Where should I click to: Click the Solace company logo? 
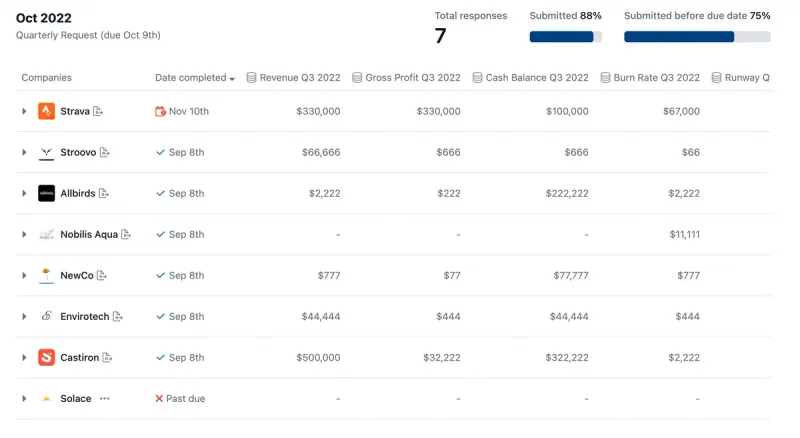point(46,399)
